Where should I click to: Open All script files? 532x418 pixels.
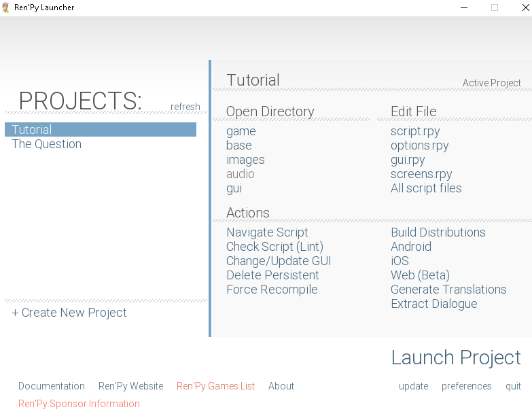pyautogui.click(x=426, y=188)
